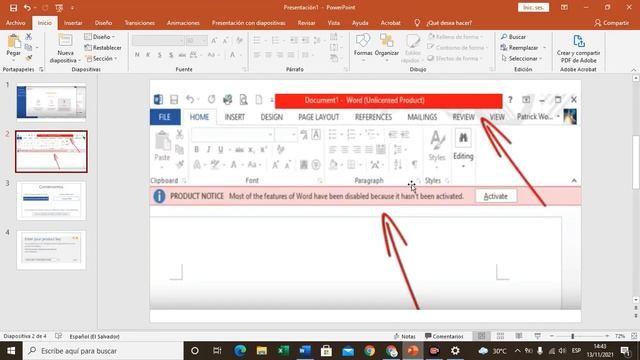This screenshot has height=360, width=640.
Task: Collapse the ribbon with the chevron
Action: (x=633, y=70)
